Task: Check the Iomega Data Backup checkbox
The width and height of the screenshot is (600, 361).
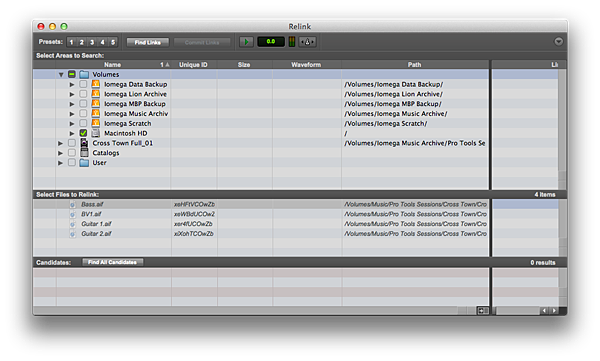Action: 83,84
